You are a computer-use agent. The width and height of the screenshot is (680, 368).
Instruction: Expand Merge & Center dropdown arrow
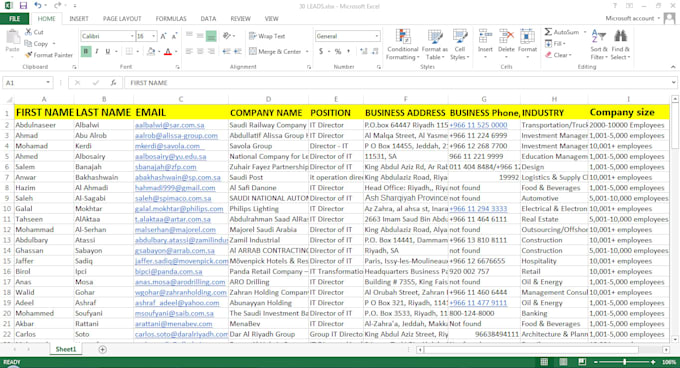[x=307, y=52]
